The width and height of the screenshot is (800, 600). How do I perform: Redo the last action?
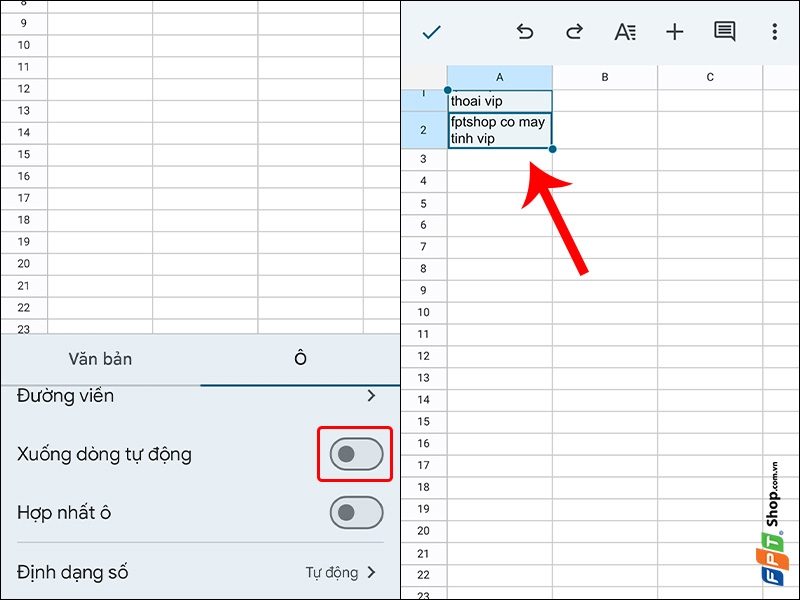(574, 32)
